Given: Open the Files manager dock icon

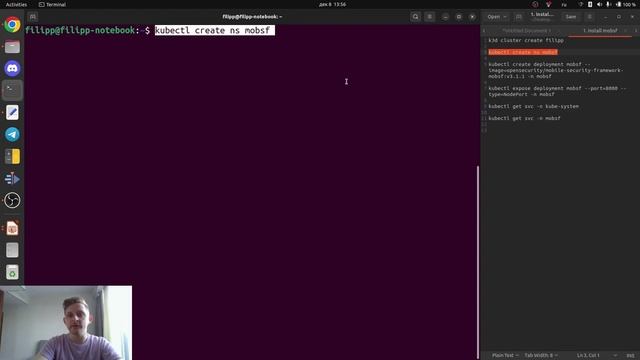Looking at the screenshot, I should point(12,47).
